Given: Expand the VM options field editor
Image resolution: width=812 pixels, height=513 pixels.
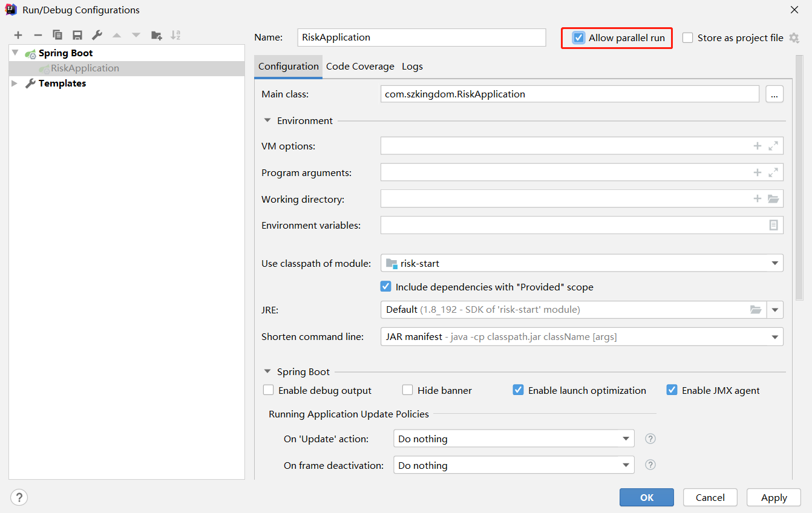Looking at the screenshot, I should click(x=773, y=146).
